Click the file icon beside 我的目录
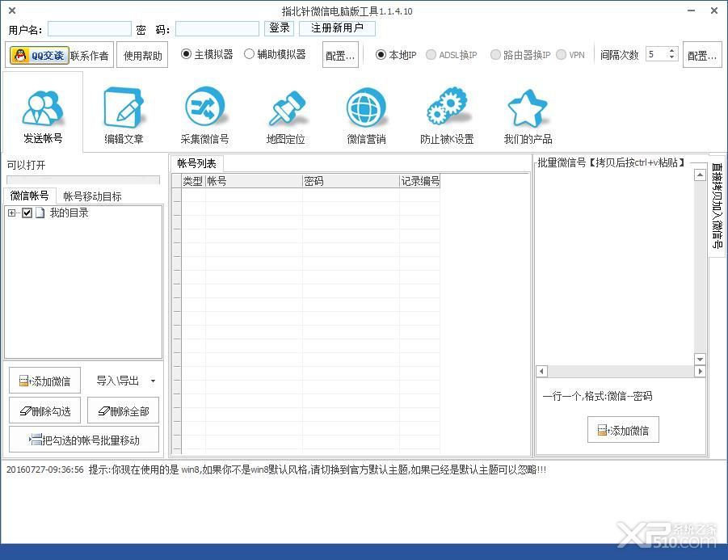This screenshot has height=560, width=728. tap(40, 213)
